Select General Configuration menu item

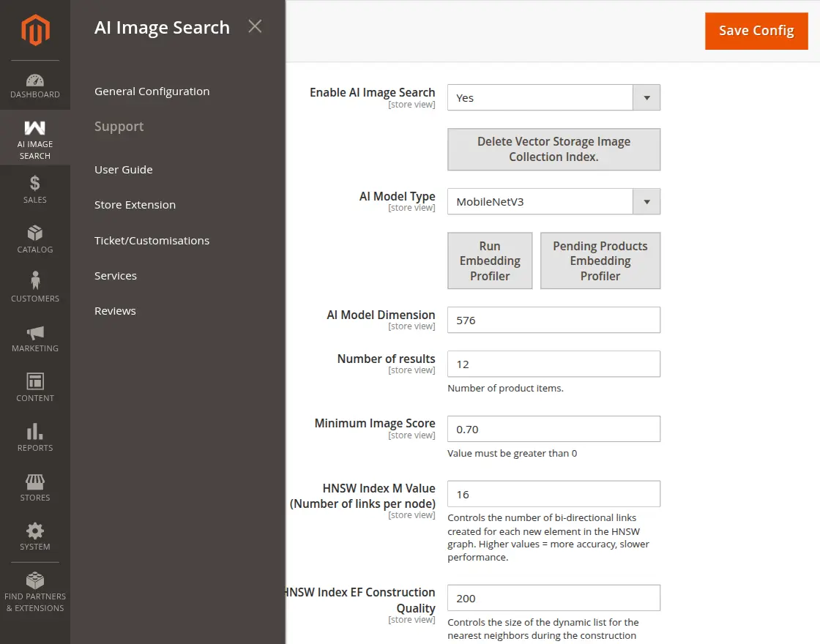click(x=152, y=91)
